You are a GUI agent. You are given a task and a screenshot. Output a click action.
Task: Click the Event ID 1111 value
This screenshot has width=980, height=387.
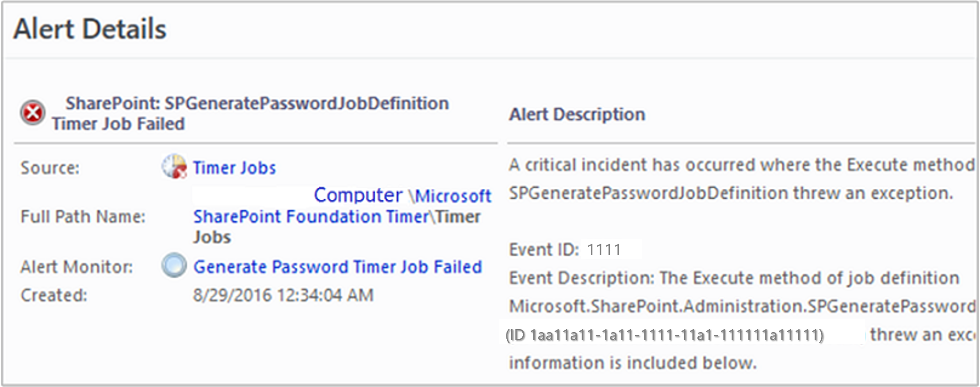click(604, 250)
